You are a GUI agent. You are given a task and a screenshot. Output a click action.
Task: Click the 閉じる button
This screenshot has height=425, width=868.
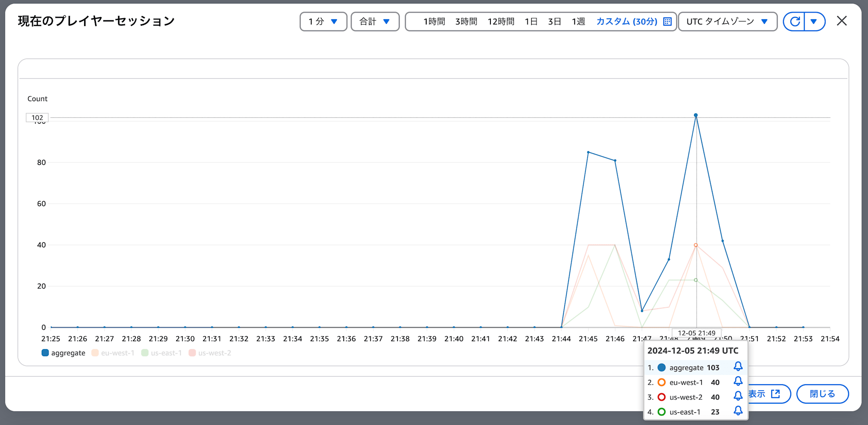click(x=822, y=394)
